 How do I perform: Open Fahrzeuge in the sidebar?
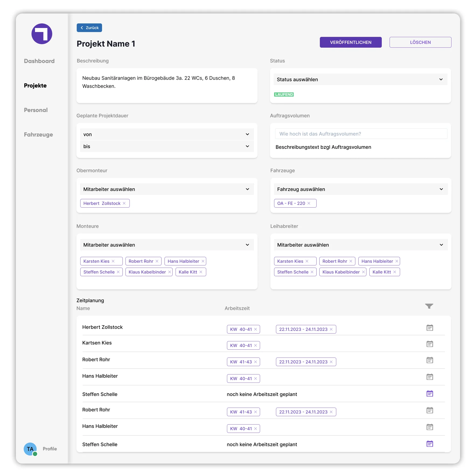pos(38,135)
